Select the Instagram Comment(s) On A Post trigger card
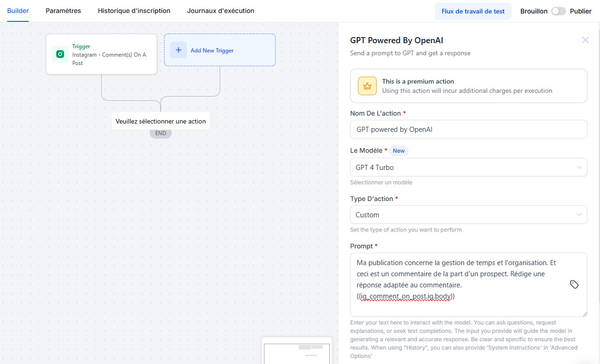The width and height of the screenshot is (600, 364). click(101, 54)
